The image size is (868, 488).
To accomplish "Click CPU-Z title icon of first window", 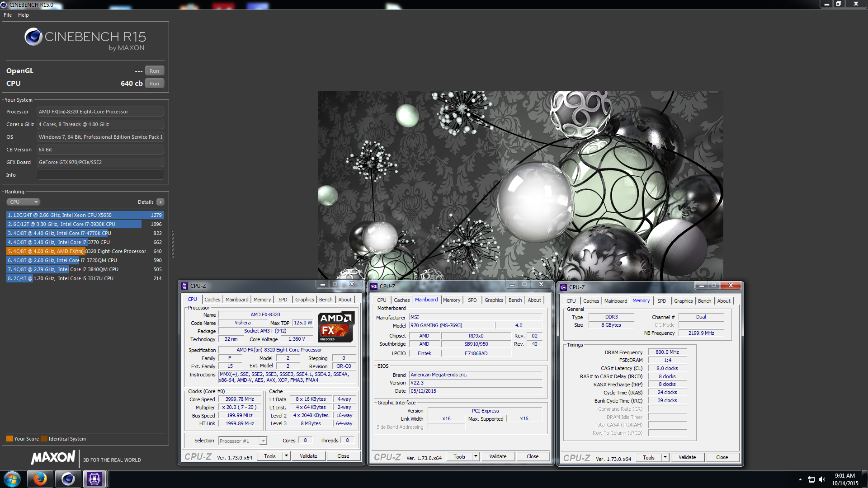I will (184, 286).
